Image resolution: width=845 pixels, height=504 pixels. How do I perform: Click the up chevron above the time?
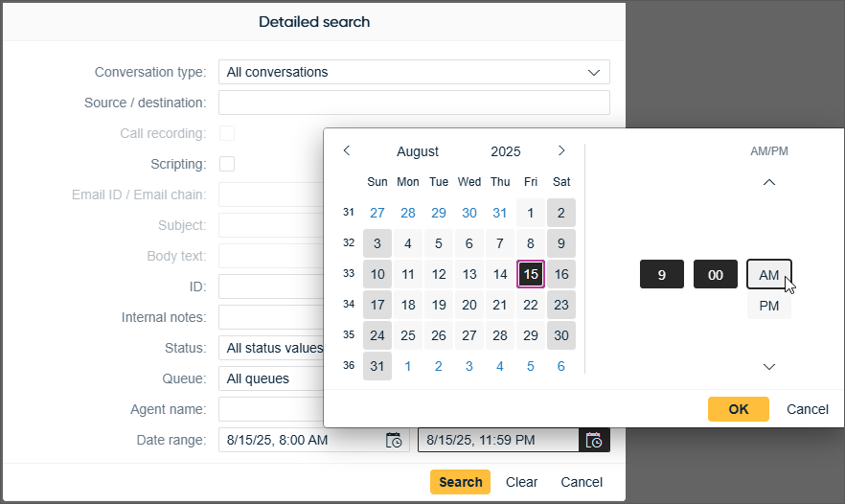click(x=768, y=183)
